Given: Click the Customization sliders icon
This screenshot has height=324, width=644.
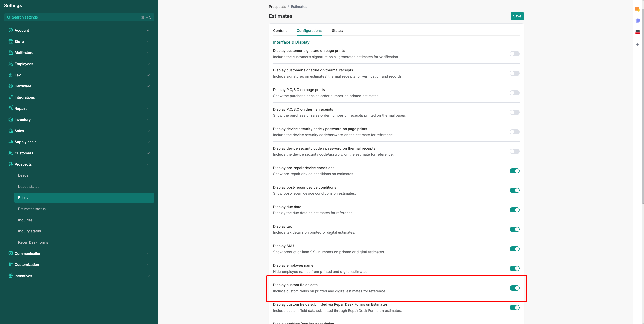Looking at the screenshot, I should (10, 265).
